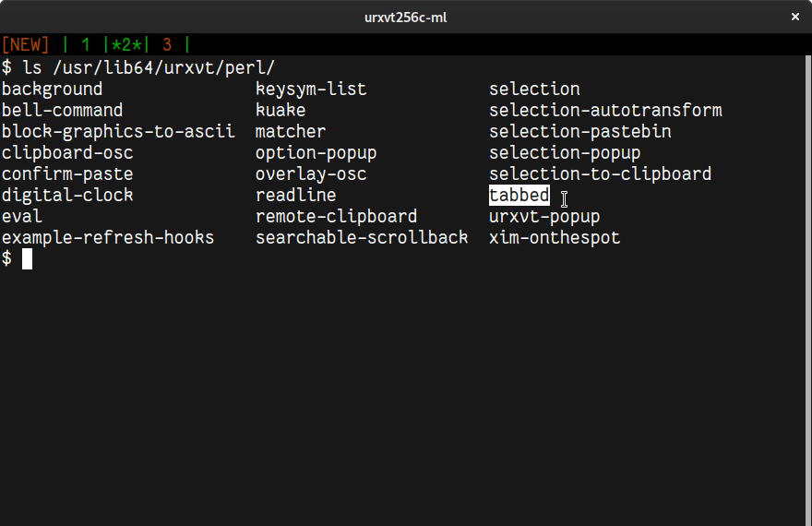This screenshot has height=526, width=812.
Task: Click the 'remote-clipboard' text
Action: pyautogui.click(x=336, y=217)
